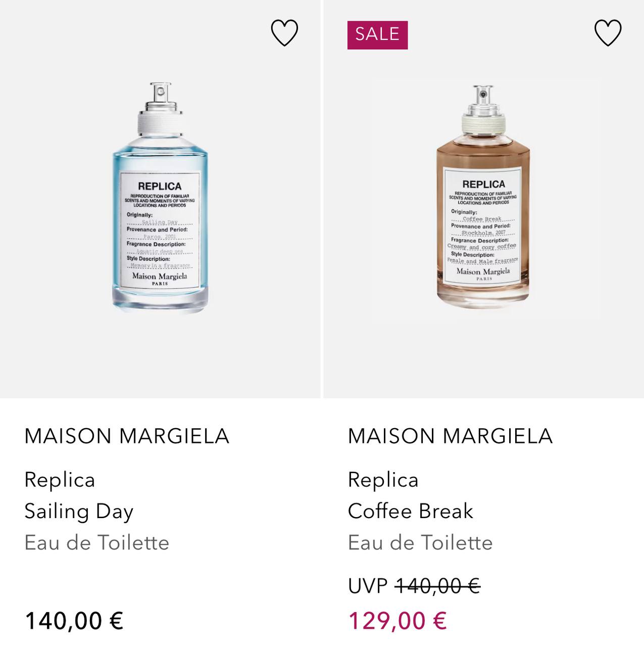Viewport: 644px width, 647px height.
Task: Open the Sailing Day product title
Action: [79, 511]
